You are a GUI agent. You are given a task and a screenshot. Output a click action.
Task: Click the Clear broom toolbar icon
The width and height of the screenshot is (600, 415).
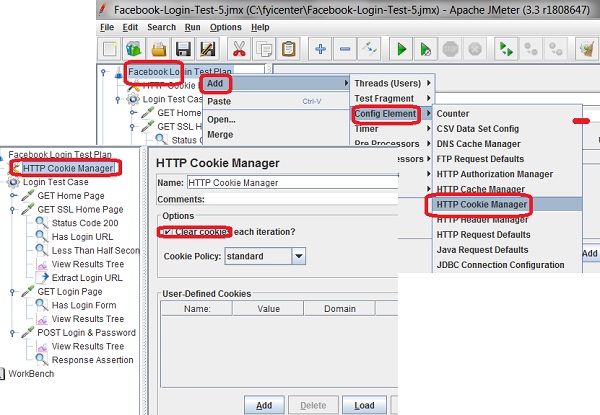[587, 49]
